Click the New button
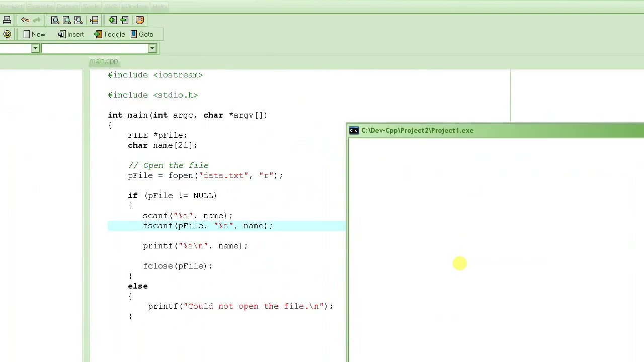 (x=34, y=34)
